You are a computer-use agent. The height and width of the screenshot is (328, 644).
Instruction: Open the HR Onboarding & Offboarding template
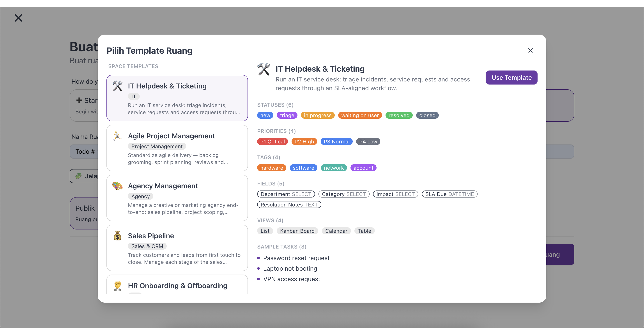(177, 284)
